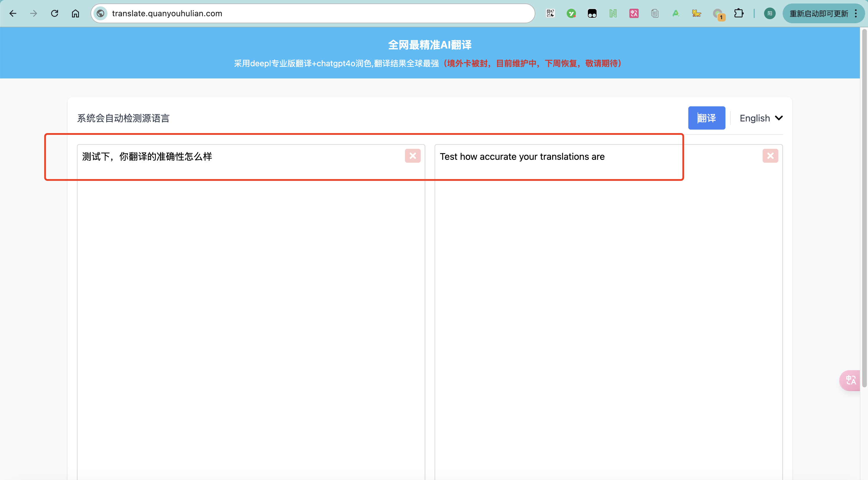Open the green A-shaped extension icon

[676, 13]
